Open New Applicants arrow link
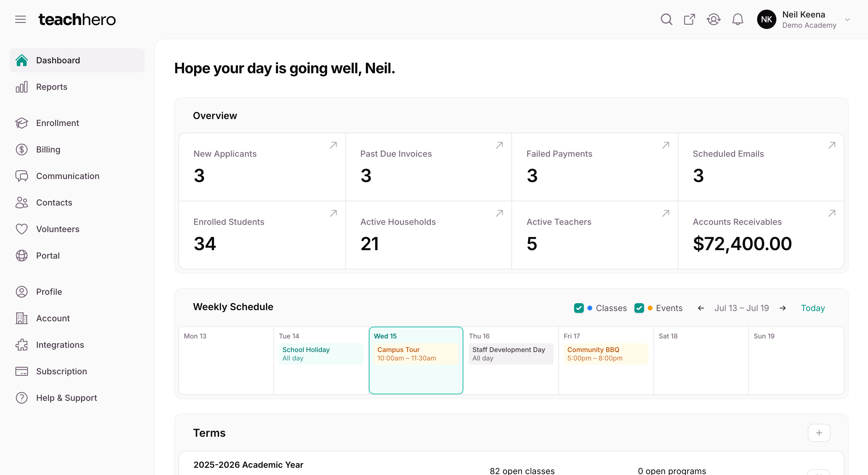Viewport: 868px width, 475px height. point(333,145)
